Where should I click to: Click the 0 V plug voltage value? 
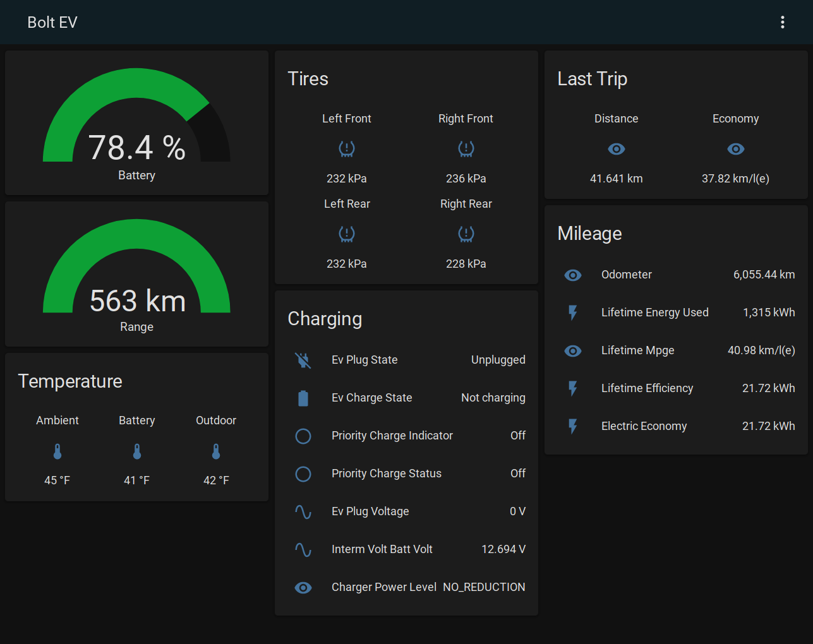pyautogui.click(x=518, y=511)
